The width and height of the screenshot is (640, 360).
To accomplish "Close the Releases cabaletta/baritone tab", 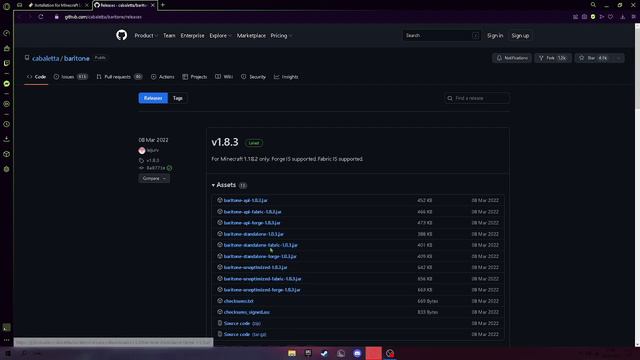I will click(x=153, y=5).
